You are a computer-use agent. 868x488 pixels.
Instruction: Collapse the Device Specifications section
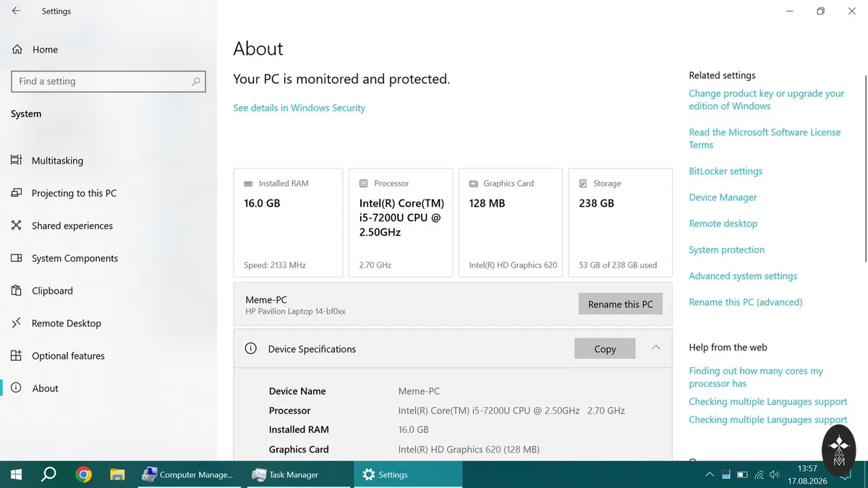coord(656,348)
